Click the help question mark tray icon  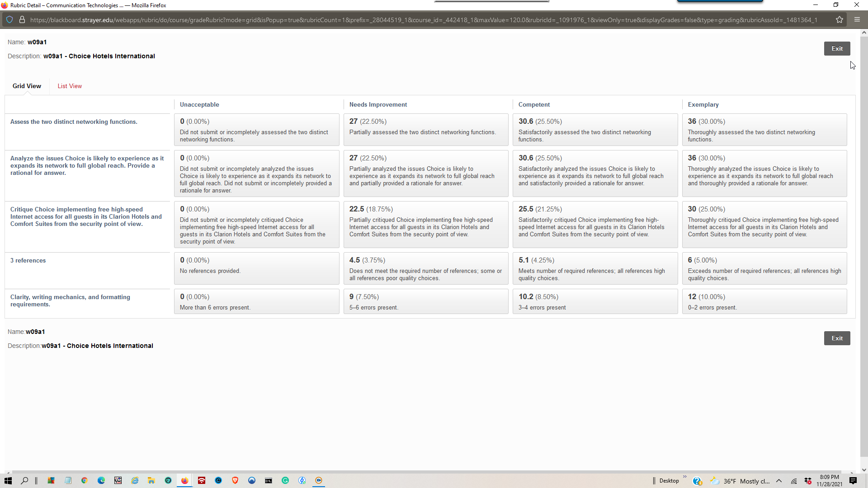[697, 481]
